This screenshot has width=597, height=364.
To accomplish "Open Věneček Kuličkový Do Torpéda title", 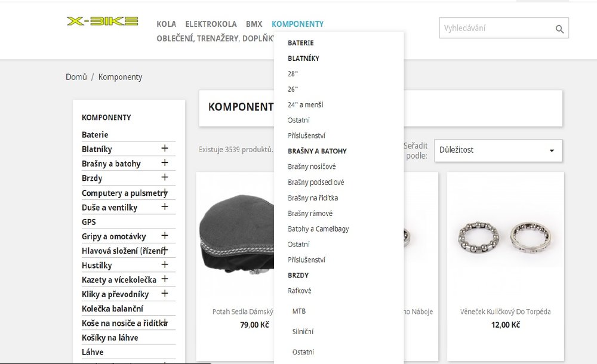I will pyautogui.click(x=505, y=312).
